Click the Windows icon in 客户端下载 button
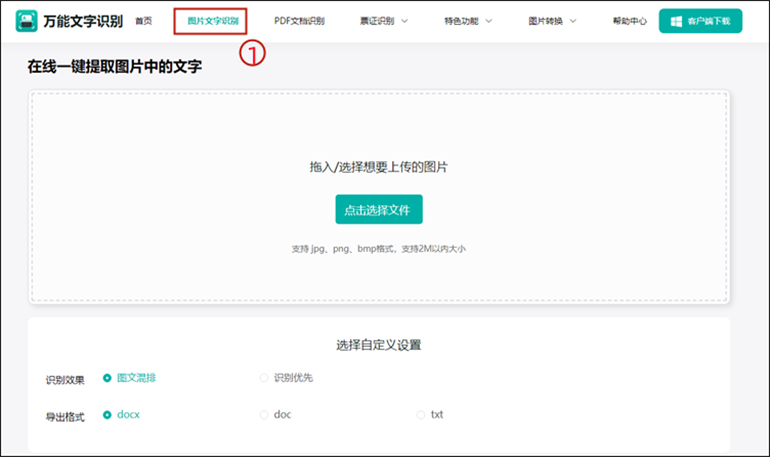Screen dimensions: 770x457 pos(676,22)
